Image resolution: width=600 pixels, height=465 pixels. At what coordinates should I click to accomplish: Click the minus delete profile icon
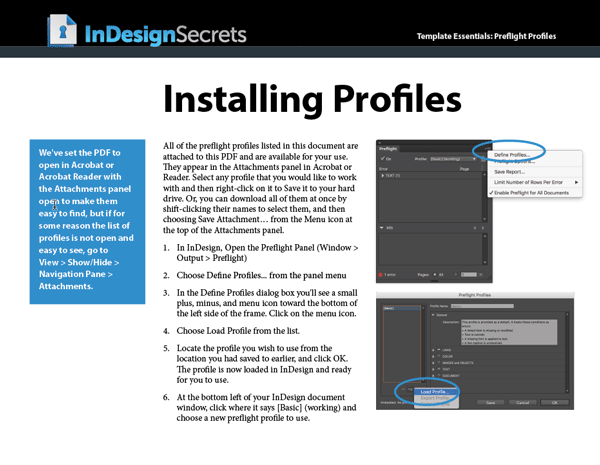[x=403, y=389]
